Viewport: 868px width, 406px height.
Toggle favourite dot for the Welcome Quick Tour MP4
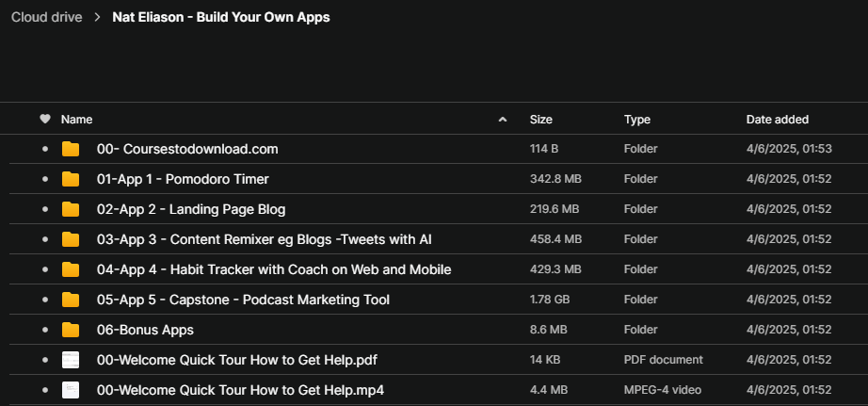pyautogui.click(x=45, y=391)
